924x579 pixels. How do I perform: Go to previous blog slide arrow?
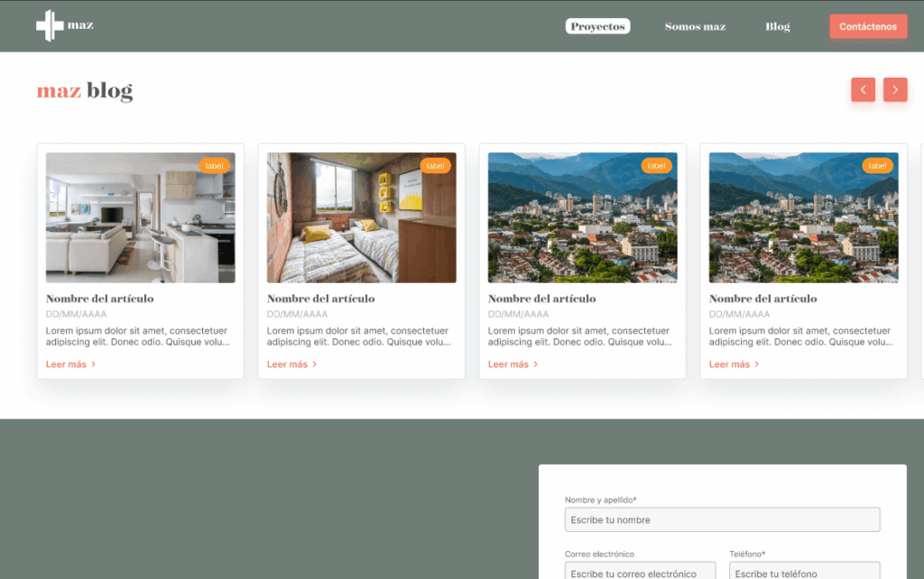863,89
